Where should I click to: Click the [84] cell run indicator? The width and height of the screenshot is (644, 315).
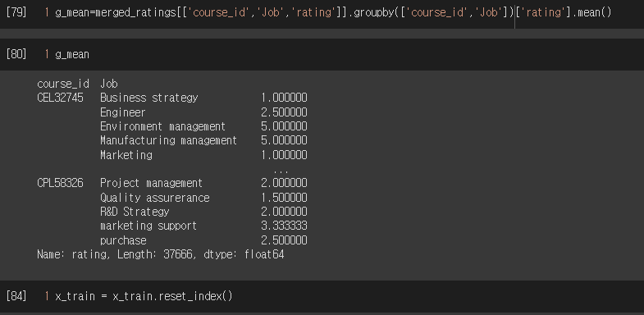16,295
